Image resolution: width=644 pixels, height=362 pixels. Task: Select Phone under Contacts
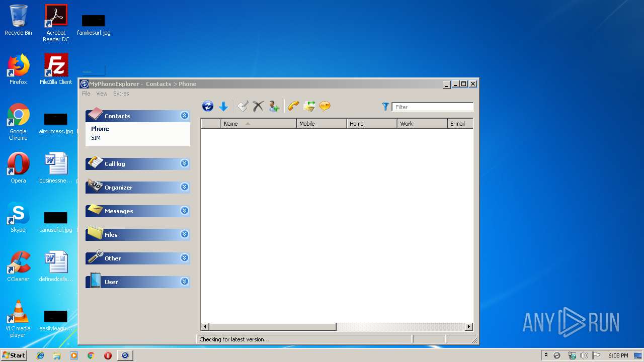[100, 129]
